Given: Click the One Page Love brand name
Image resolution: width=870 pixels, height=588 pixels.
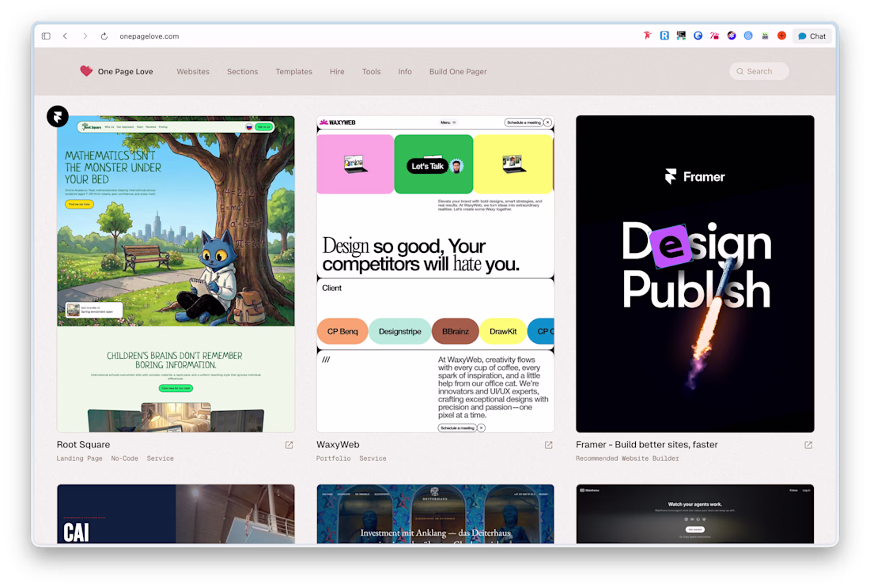Looking at the screenshot, I should pyautogui.click(x=126, y=71).
